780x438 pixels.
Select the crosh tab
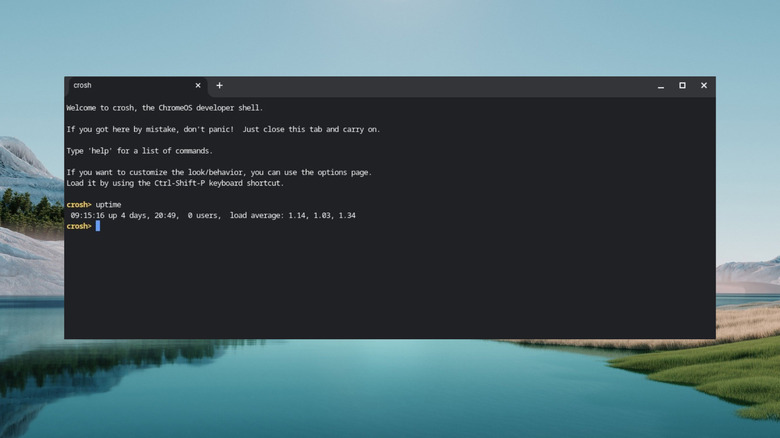coord(120,86)
